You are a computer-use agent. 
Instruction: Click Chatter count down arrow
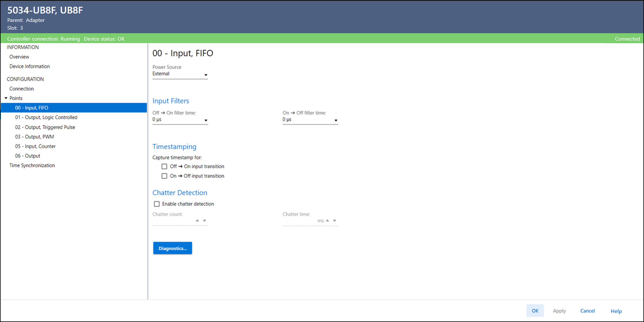tap(204, 221)
